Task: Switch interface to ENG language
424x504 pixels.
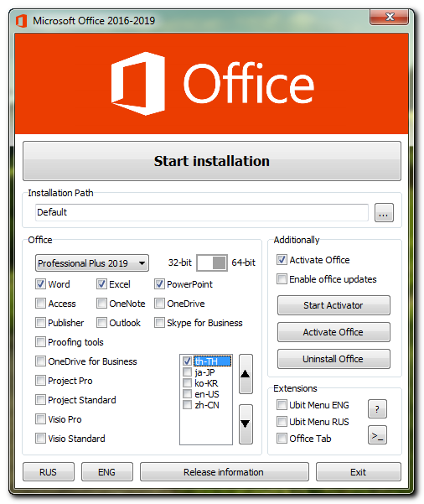Action: click(107, 472)
